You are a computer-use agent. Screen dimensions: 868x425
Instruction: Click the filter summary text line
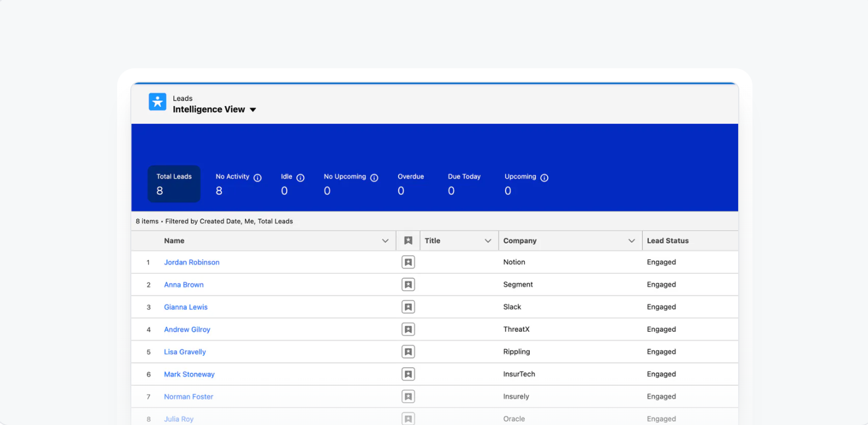tap(214, 221)
